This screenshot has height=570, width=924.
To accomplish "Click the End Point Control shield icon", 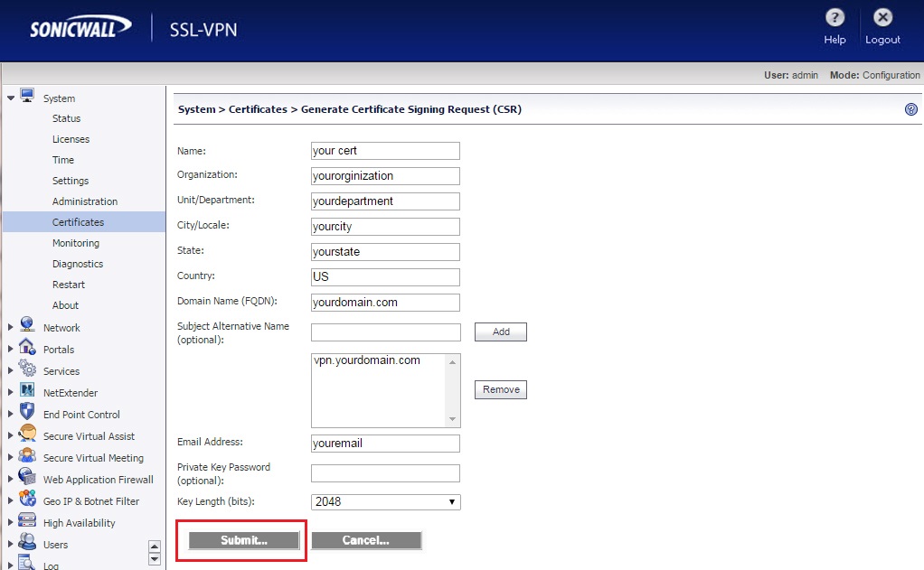I will pos(27,414).
